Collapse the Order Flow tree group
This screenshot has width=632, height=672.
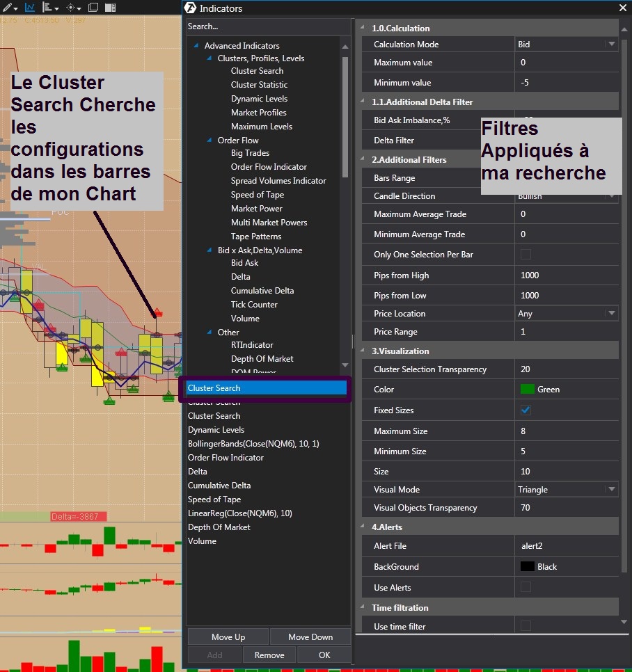(x=211, y=141)
